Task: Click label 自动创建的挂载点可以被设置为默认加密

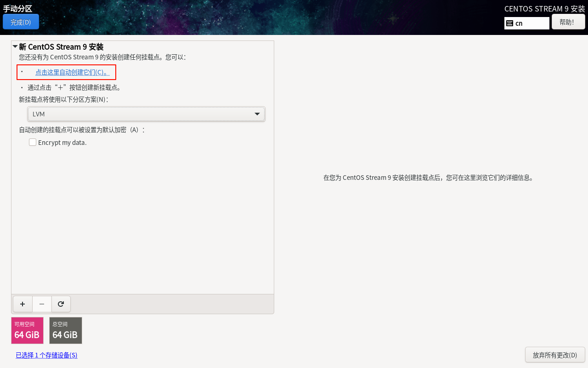Action: point(82,130)
